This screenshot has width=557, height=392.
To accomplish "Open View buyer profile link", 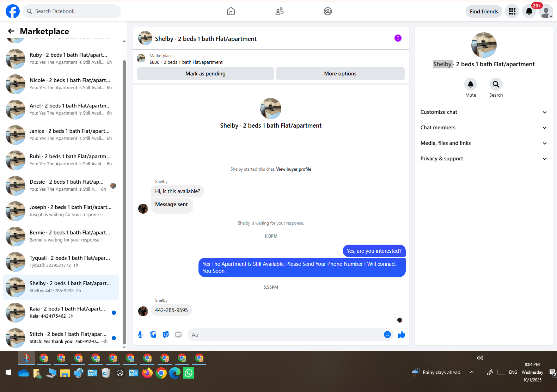I will [294, 169].
